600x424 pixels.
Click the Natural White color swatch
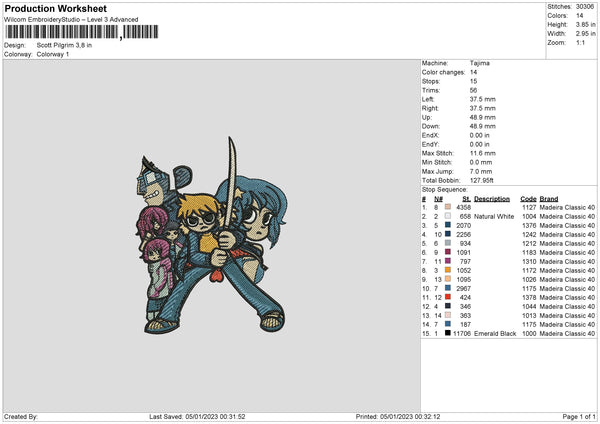(x=448, y=216)
